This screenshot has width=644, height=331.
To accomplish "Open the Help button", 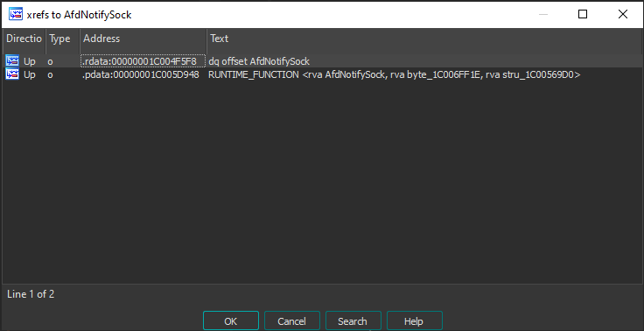I will point(414,321).
